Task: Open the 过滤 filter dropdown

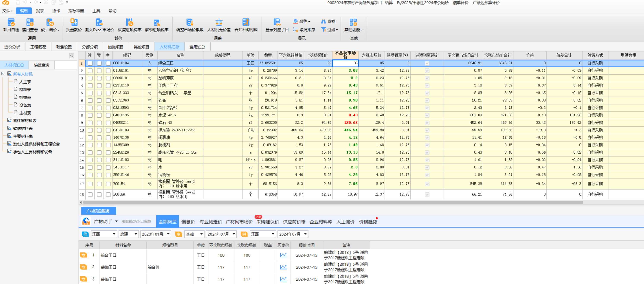Action: (329, 30)
